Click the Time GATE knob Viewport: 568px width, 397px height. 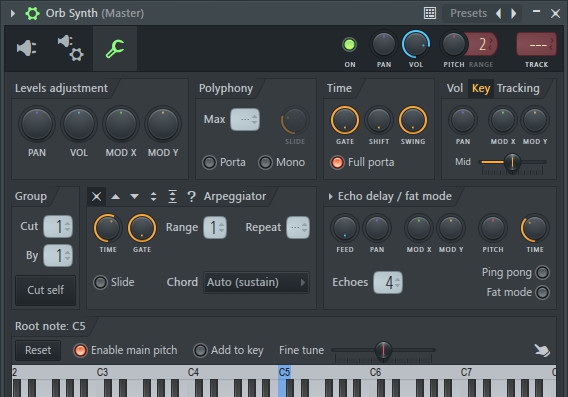pyautogui.click(x=344, y=120)
